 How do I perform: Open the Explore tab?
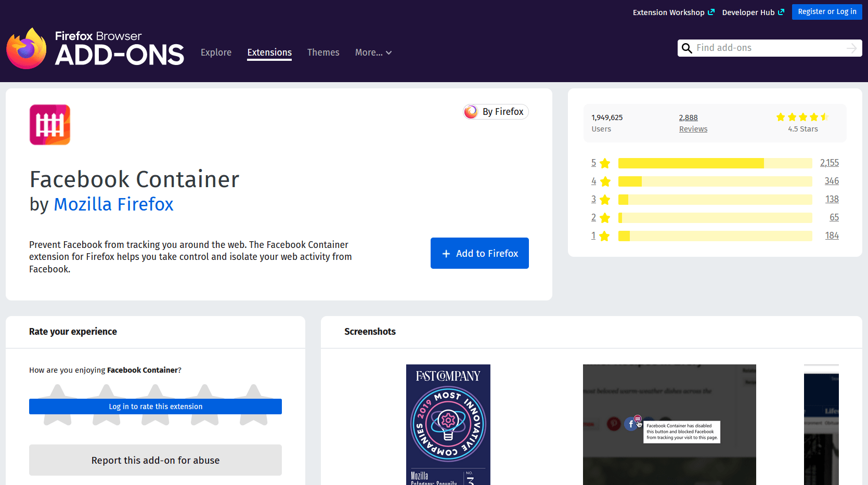(216, 53)
